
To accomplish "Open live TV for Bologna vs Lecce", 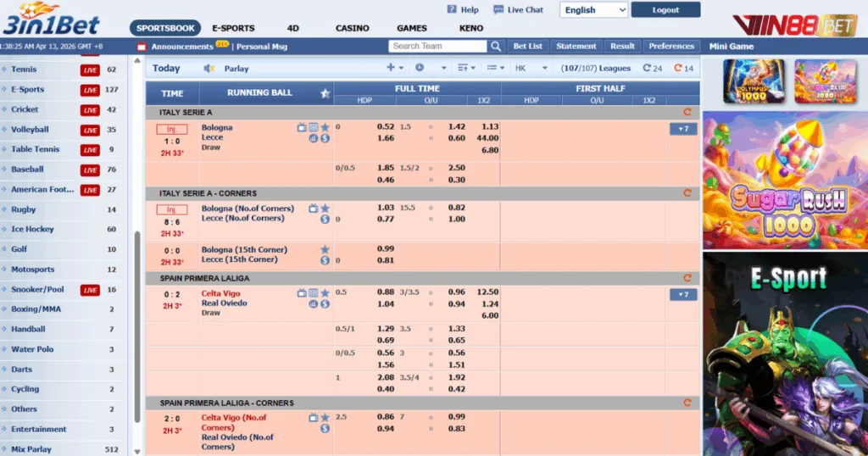I will pos(302,128).
